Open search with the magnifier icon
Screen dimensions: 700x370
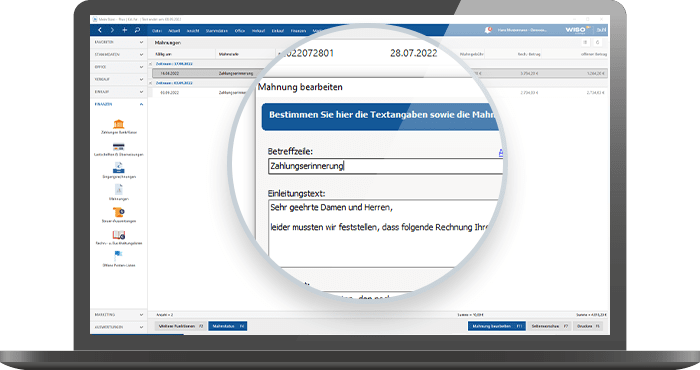pyautogui.click(x=137, y=30)
